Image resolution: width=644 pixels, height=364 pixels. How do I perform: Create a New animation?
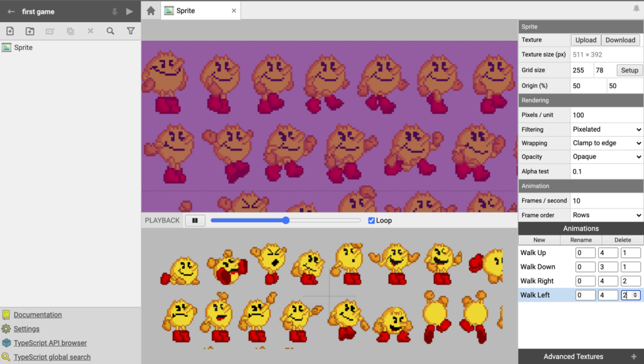pyautogui.click(x=539, y=240)
